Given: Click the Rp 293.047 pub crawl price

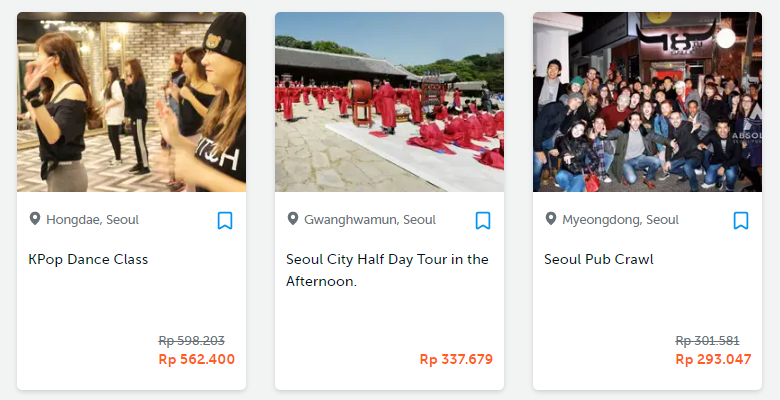Looking at the screenshot, I should point(713,359).
